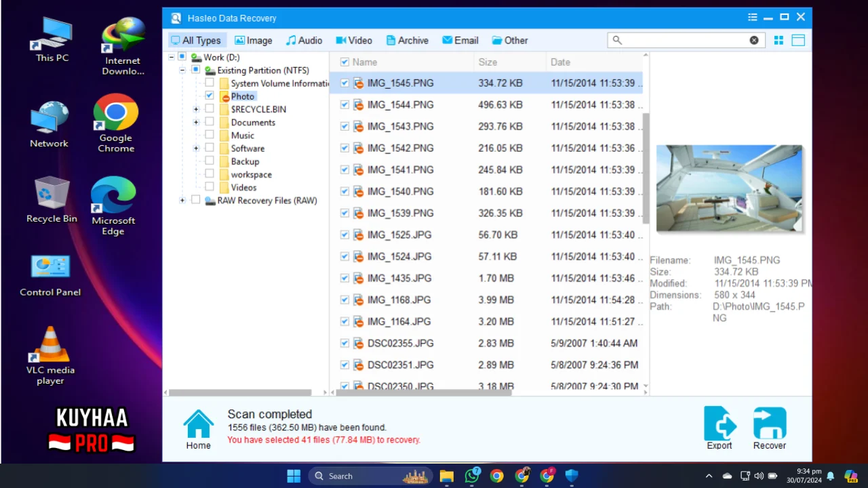Screen dimensions: 868x488
Task: Click the file search input field
Action: point(686,40)
